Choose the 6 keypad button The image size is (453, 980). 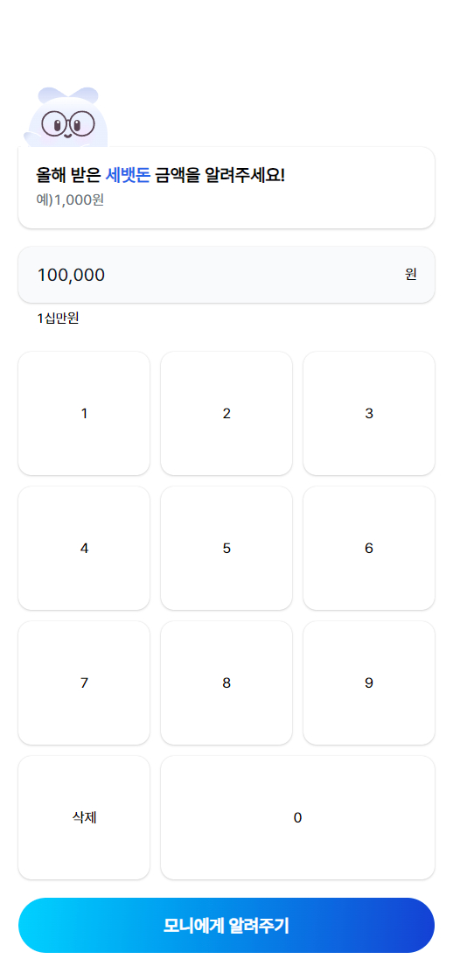tap(369, 548)
